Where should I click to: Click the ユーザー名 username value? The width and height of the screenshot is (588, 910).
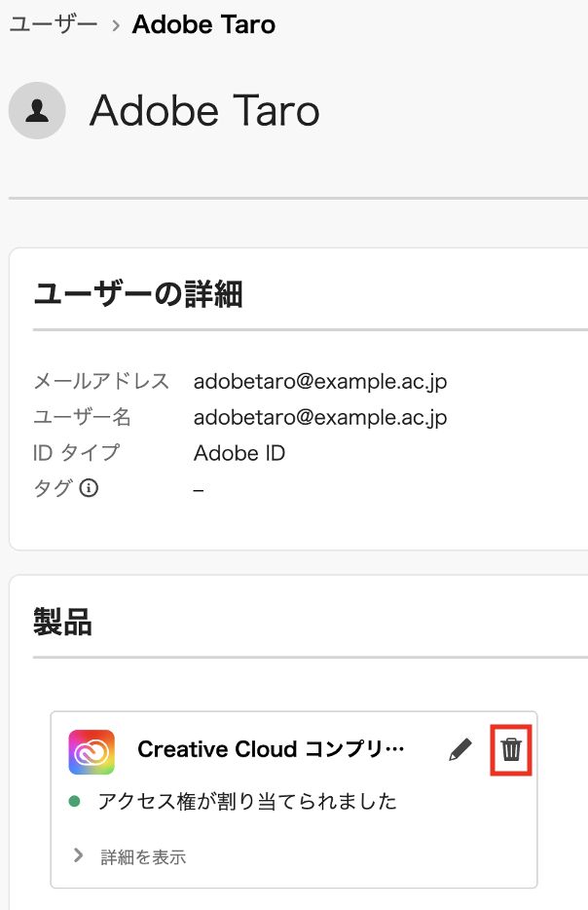[x=320, y=417]
